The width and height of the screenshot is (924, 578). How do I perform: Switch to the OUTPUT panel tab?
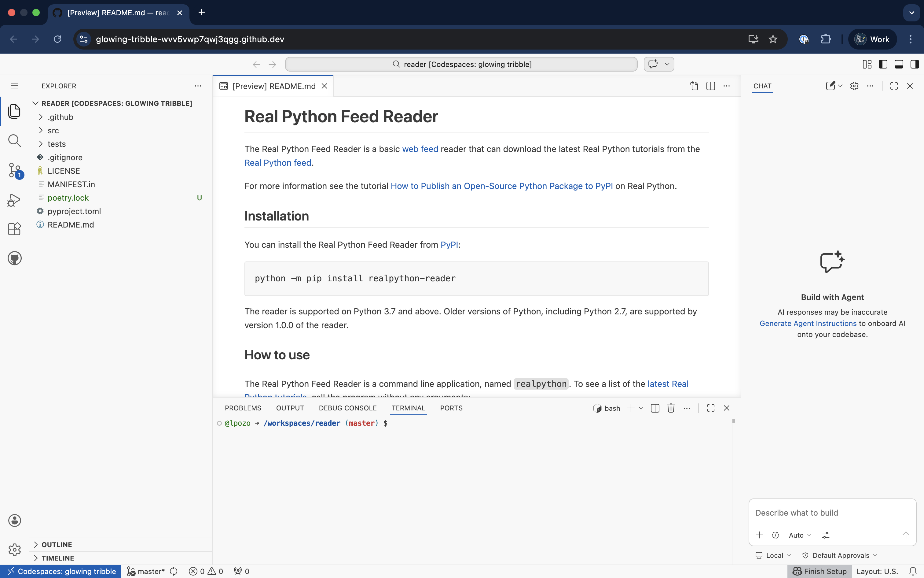(x=290, y=408)
